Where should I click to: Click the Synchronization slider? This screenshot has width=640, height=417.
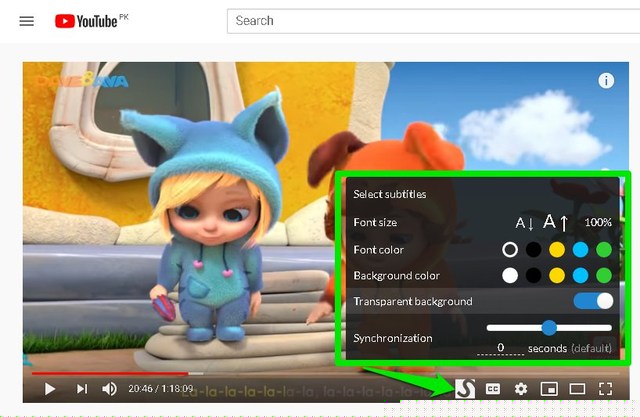549,327
